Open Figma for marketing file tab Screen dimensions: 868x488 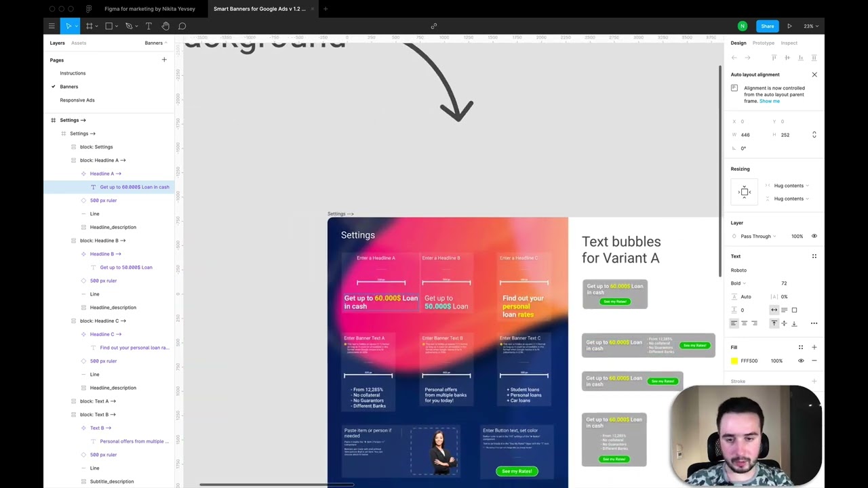(150, 9)
